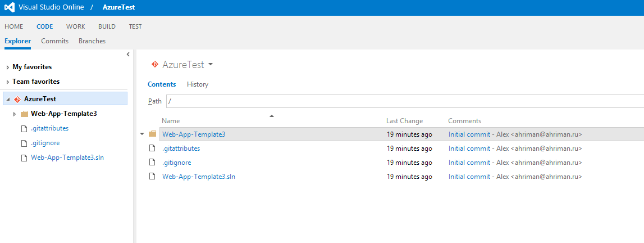Expand My favorites section

tap(8, 67)
